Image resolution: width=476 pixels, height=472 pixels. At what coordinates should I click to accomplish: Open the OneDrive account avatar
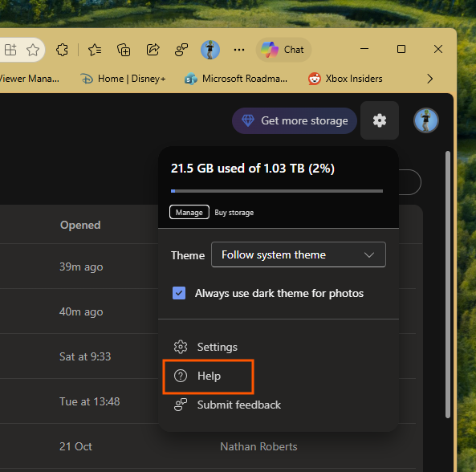point(426,120)
